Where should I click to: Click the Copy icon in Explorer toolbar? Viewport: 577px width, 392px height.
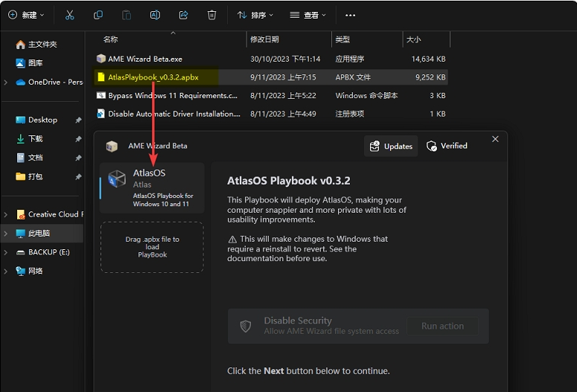[x=98, y=15]
